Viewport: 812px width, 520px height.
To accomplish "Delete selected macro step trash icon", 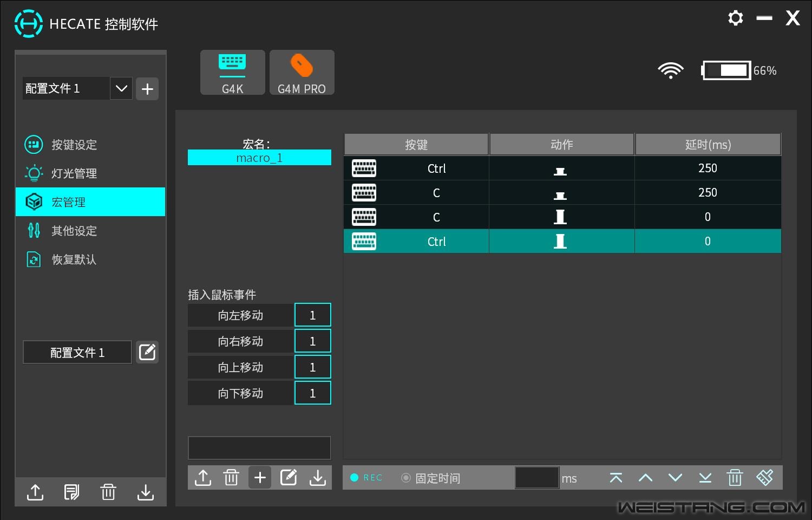I will tap(735, 478).
